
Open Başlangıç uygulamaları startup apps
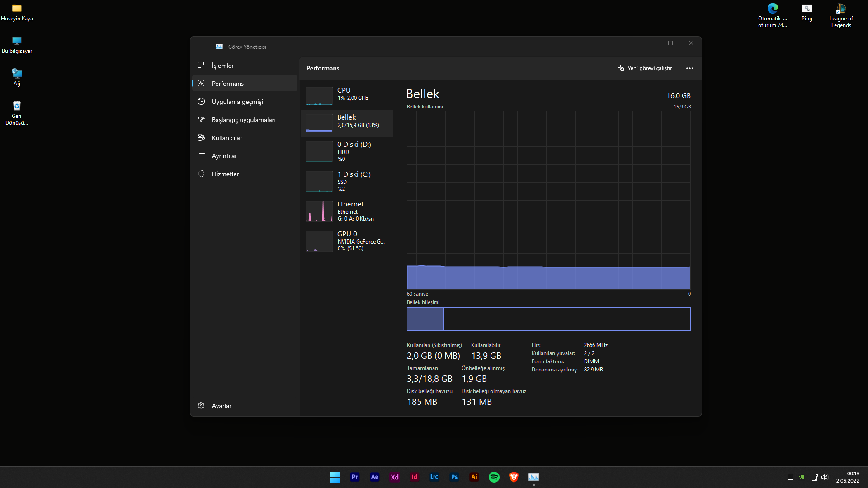[243, 120]
